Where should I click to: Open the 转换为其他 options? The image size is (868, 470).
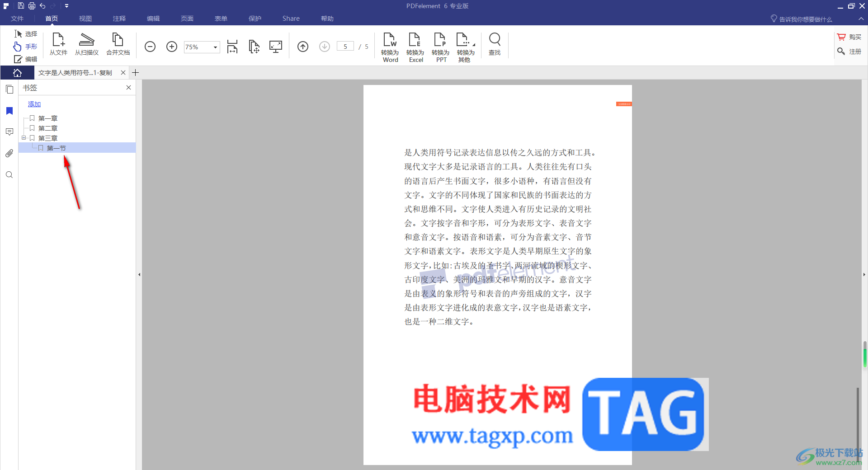click(x=466, y=47)
